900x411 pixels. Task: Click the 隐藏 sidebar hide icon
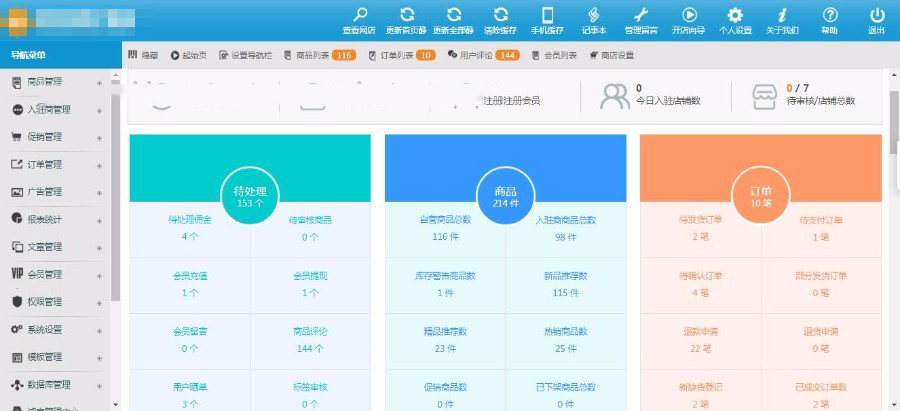click(x=133, y=55)
